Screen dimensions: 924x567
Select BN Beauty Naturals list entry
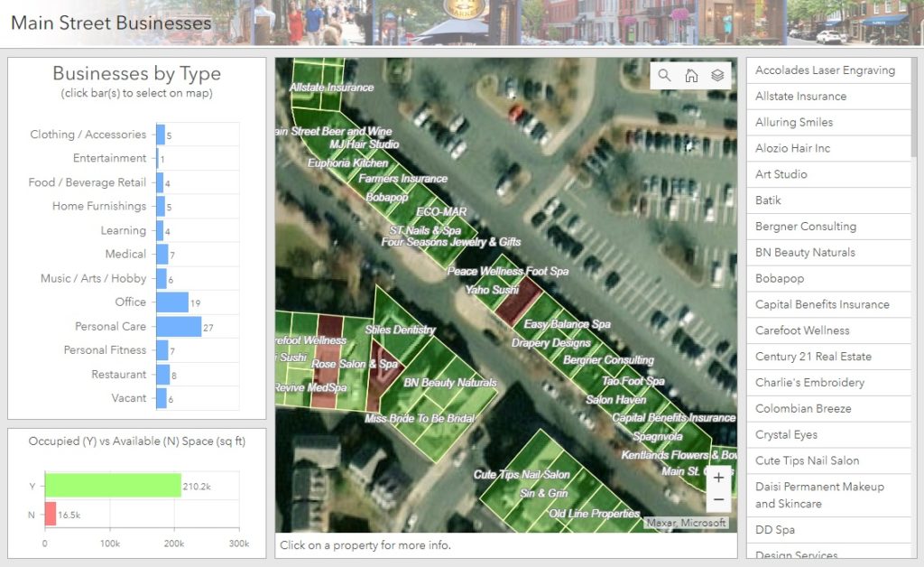(828, 252)
